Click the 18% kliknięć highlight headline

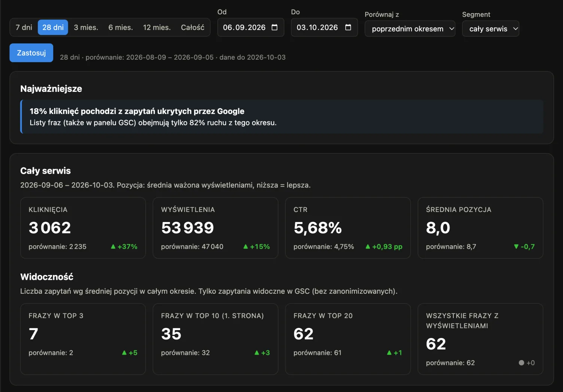(x=137, y=111)
